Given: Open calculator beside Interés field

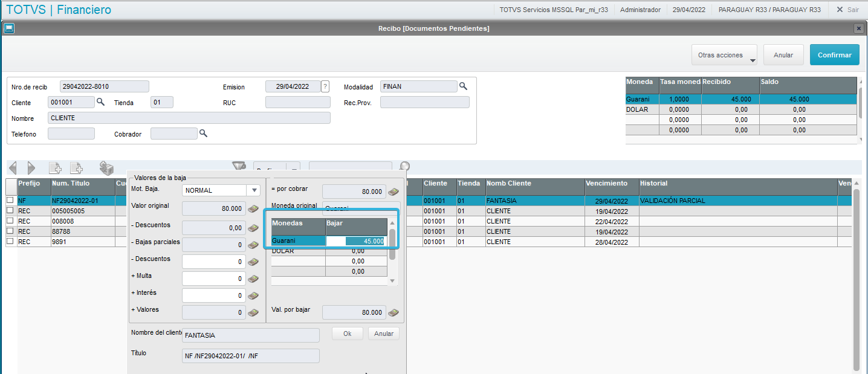Looking at the screenshot, I should 253,296.
